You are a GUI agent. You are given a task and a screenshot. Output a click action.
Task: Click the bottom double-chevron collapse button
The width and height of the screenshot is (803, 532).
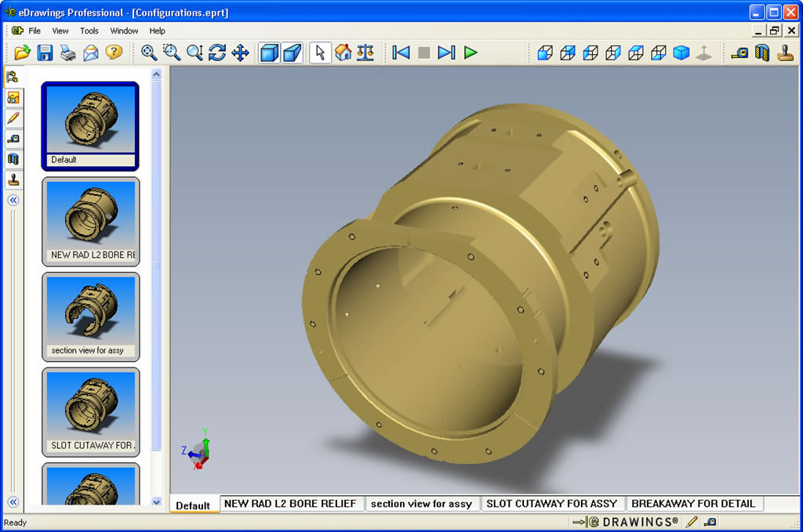13,501
